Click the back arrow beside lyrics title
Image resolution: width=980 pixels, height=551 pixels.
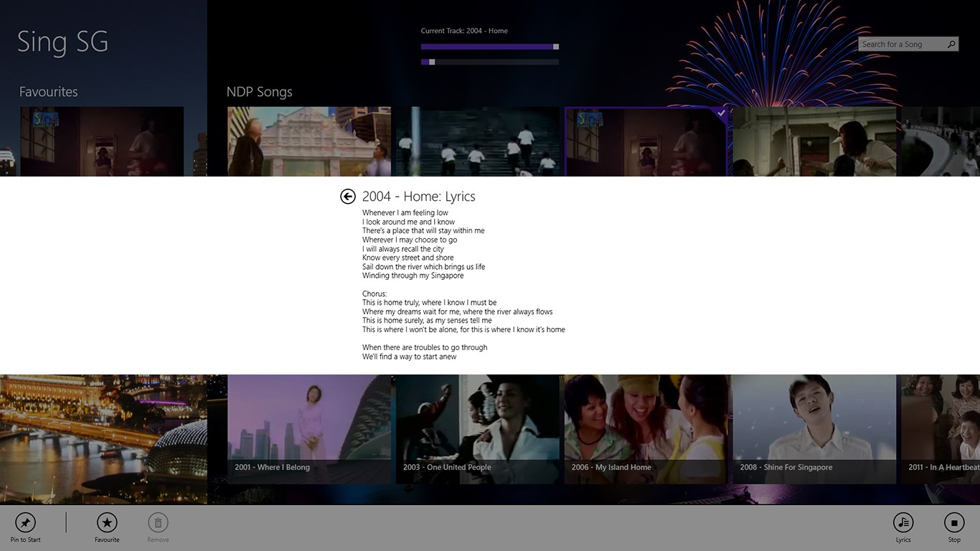pos(348,197)
